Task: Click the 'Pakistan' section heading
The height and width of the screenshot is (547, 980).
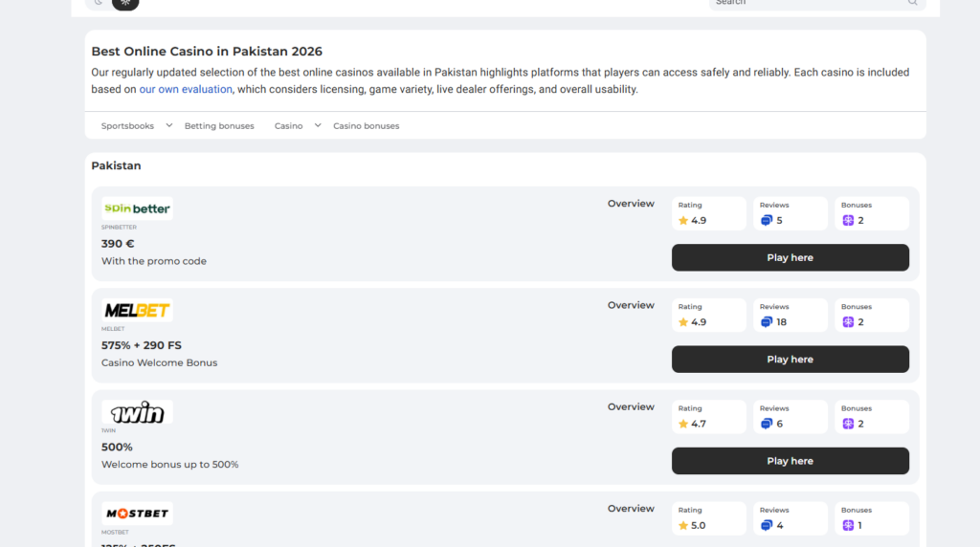Action: [116, 165]
